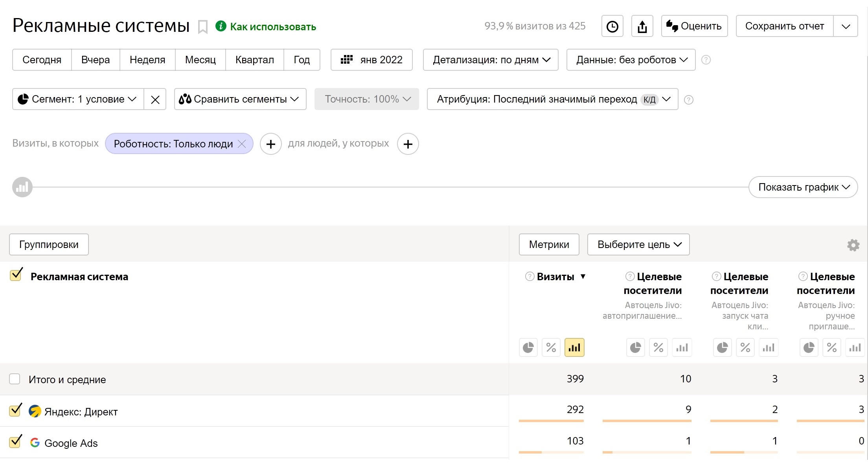This screenshot has width=868, height=472.
Task: Open Детализация: по дням dropdown
Action: (x=491, y=60)
